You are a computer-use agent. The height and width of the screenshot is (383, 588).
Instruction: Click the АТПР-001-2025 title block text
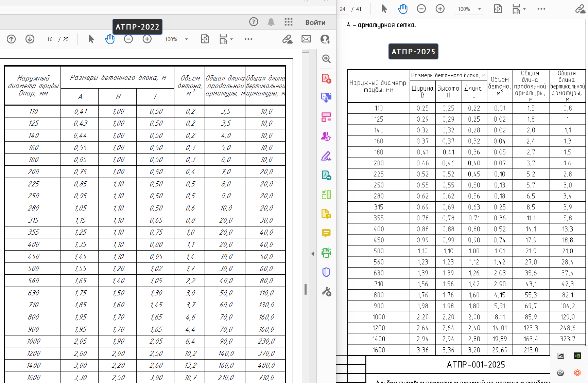pyautogui.click(x=476, y=365)
